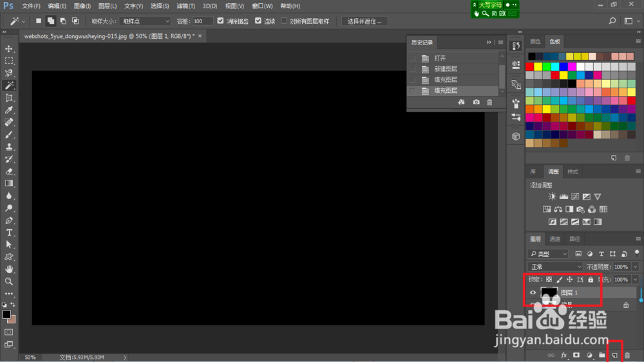This screenshot has height=362, width=644.
Task: Switch to 样式 tab
Action: (573, 172)
